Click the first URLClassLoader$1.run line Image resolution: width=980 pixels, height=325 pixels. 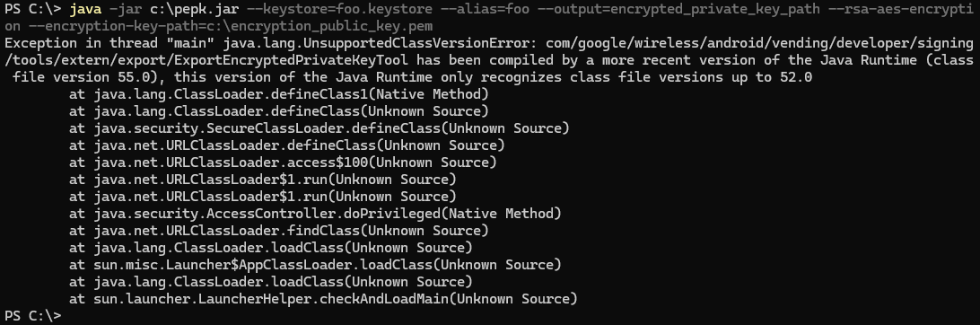pos(263,180)
